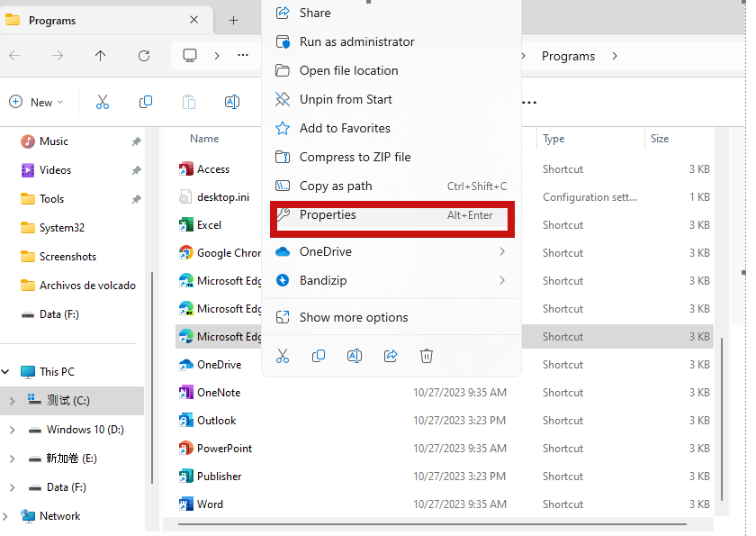The width and height of the screenshot is (756, 536).
Task: Click the toolbar Rename icon
Action: coord(232,102)
